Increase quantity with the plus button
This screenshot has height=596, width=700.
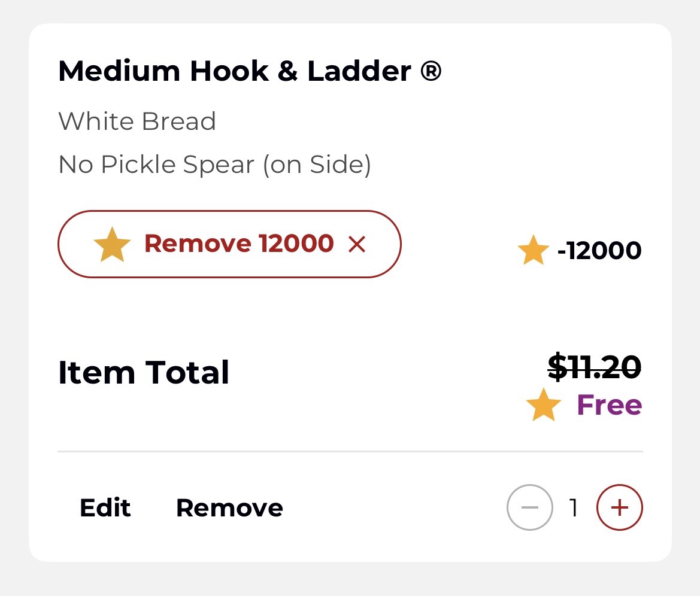(619, 507)
